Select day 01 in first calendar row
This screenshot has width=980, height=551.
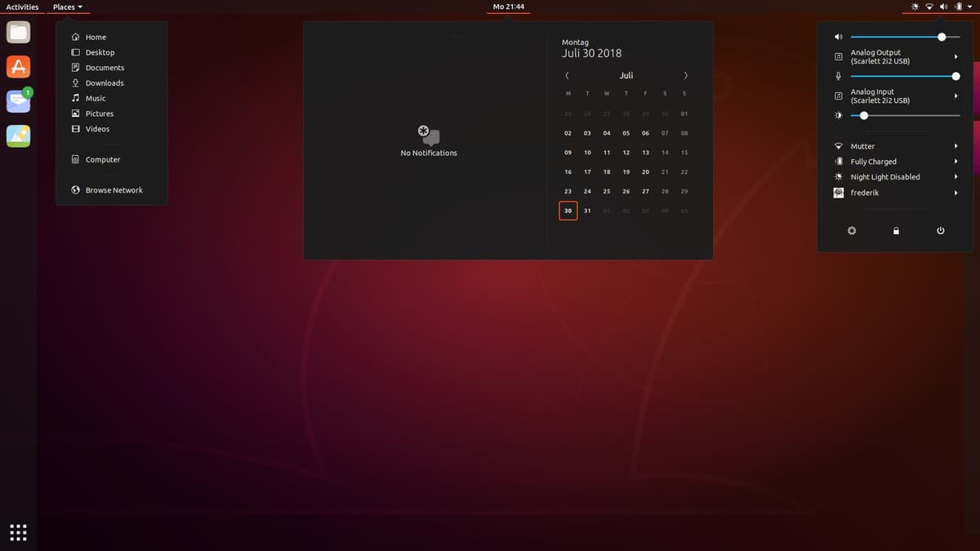tap(684, 113)
